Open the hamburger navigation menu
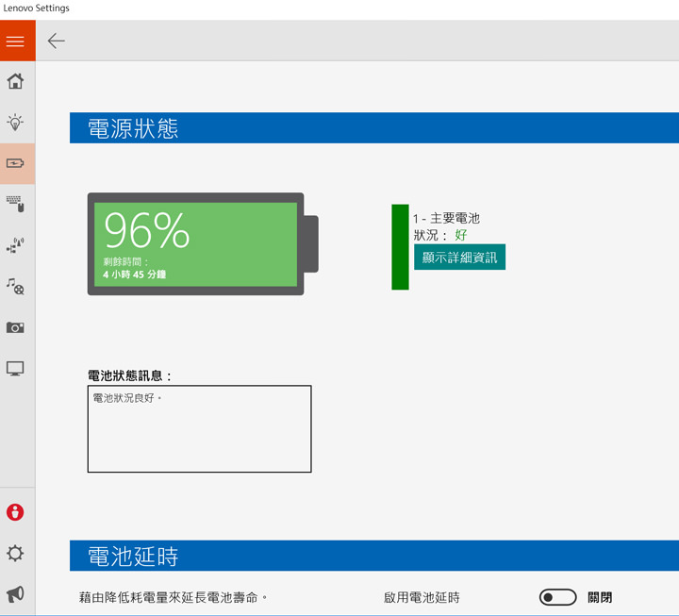679x616 pixels. 16,41
